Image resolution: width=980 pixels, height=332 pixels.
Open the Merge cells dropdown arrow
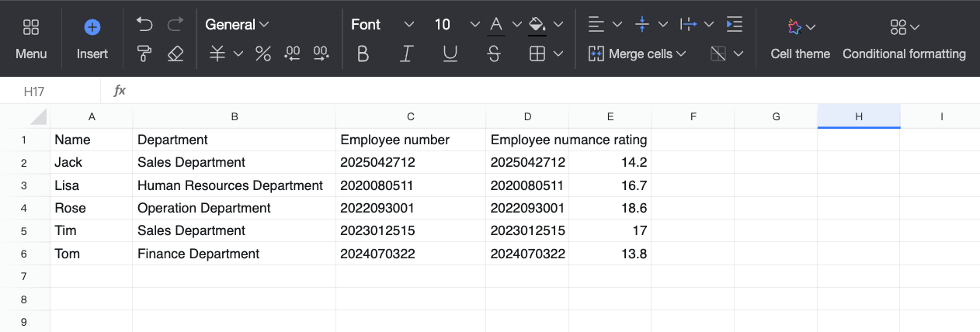click(x=682, y=54)
